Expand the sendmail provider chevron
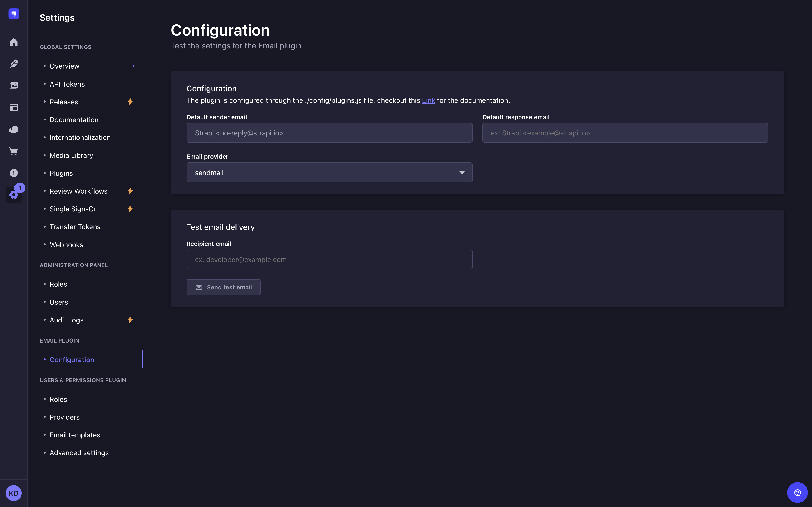 (x=462, y=172)
